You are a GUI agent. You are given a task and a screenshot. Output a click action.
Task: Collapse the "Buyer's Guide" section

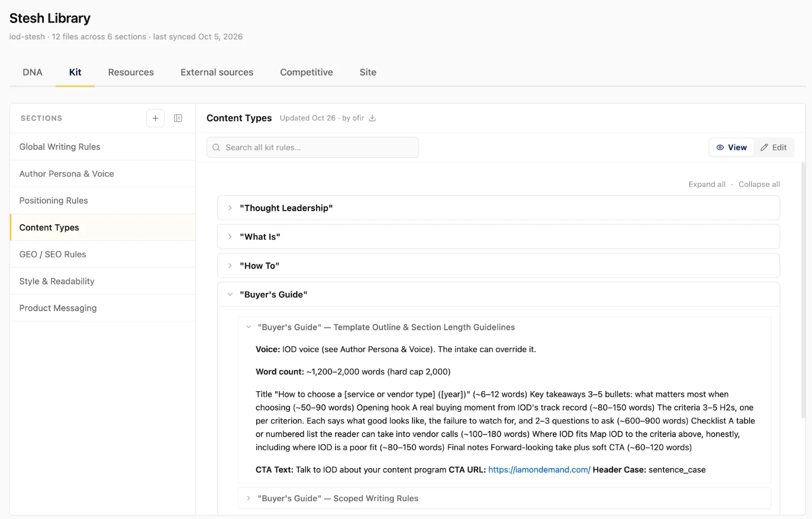coord(498,295)
